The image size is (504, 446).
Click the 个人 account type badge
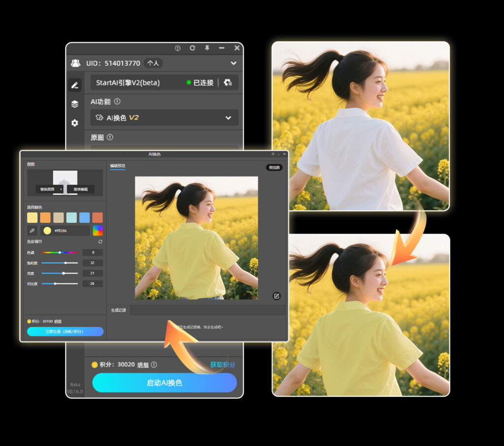tap(153, 63)
